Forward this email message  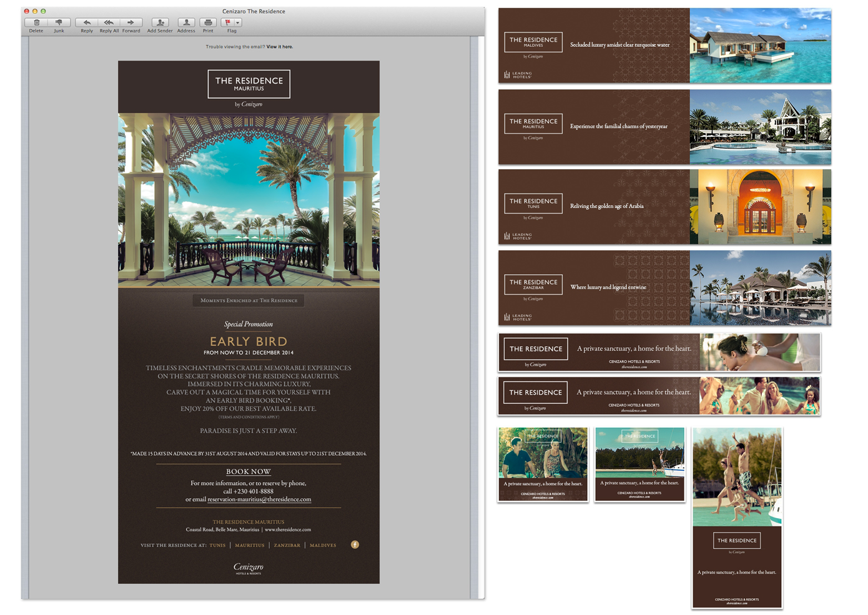tap(131, 22)
